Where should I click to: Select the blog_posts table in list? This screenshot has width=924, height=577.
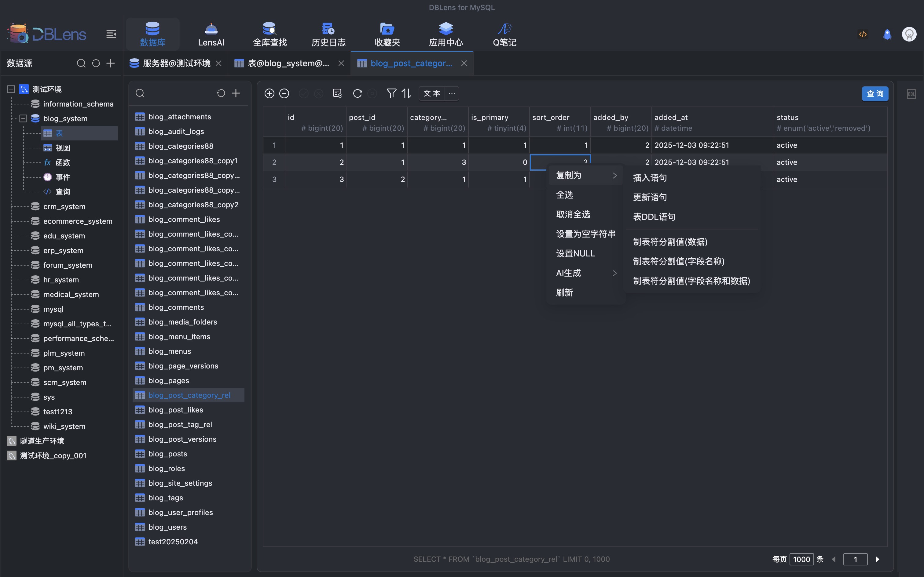click(168, 454)
